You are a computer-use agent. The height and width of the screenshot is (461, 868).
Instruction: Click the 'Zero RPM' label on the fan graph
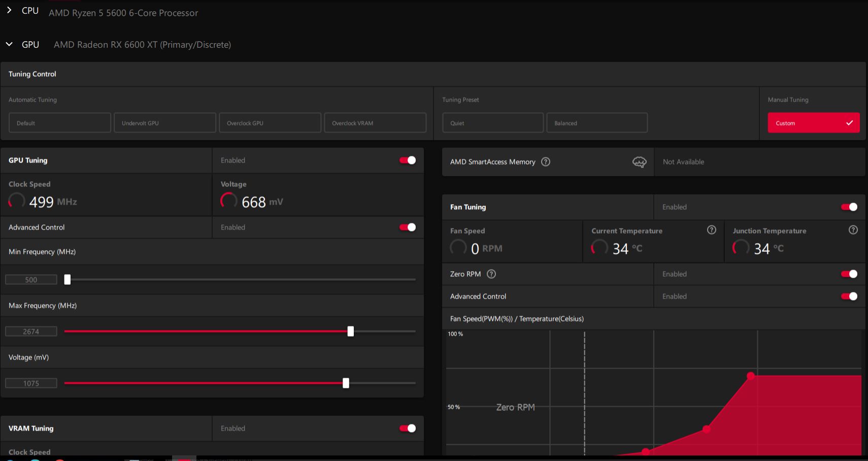516,407
